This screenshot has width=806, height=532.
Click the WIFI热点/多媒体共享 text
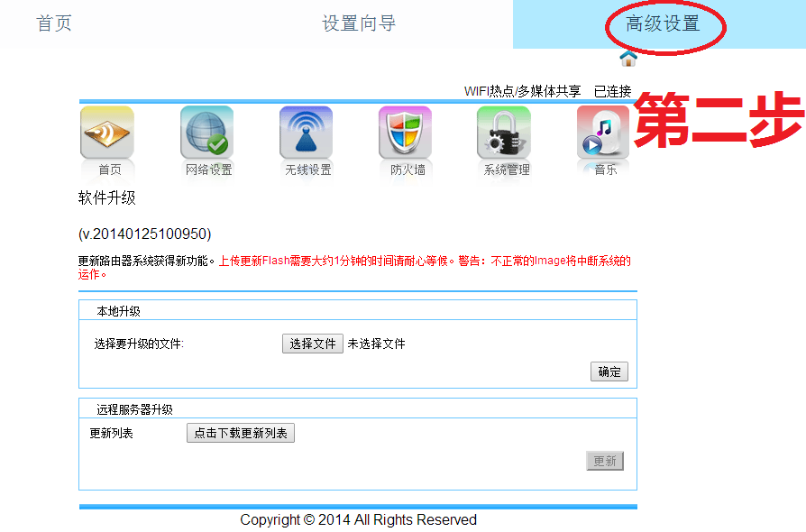click(522, 91)
